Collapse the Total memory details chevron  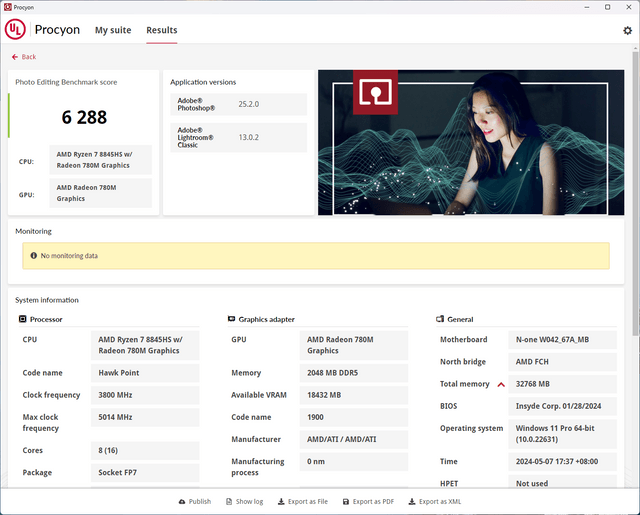(501, 384)
